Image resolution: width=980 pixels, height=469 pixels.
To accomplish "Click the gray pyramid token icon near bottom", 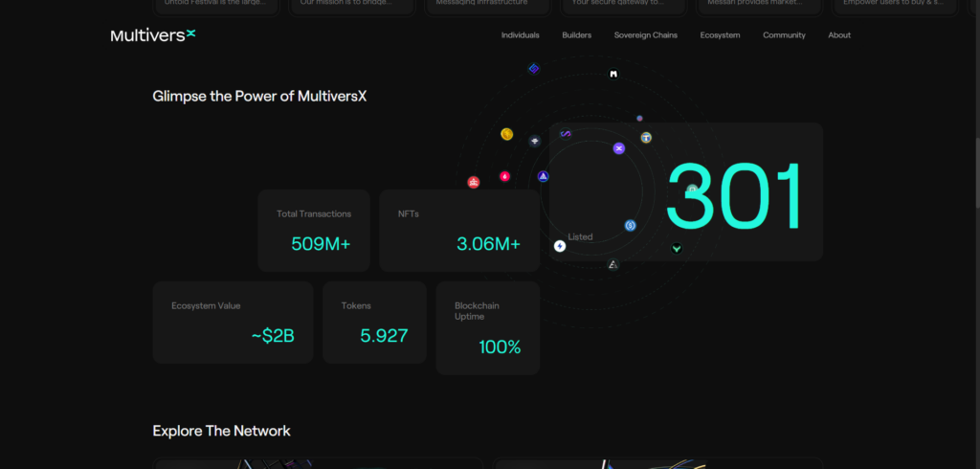I will (613, 264).
